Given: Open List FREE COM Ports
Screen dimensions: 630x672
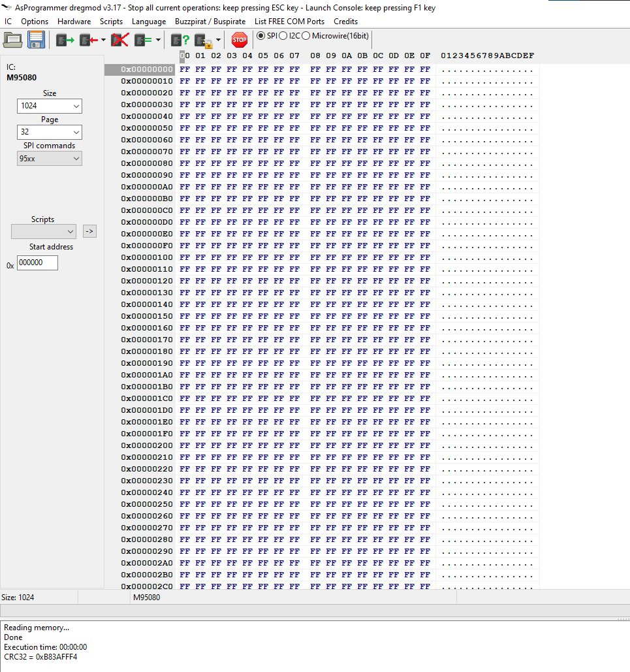Looking at the screenshot, I should (x=289, y=22).
